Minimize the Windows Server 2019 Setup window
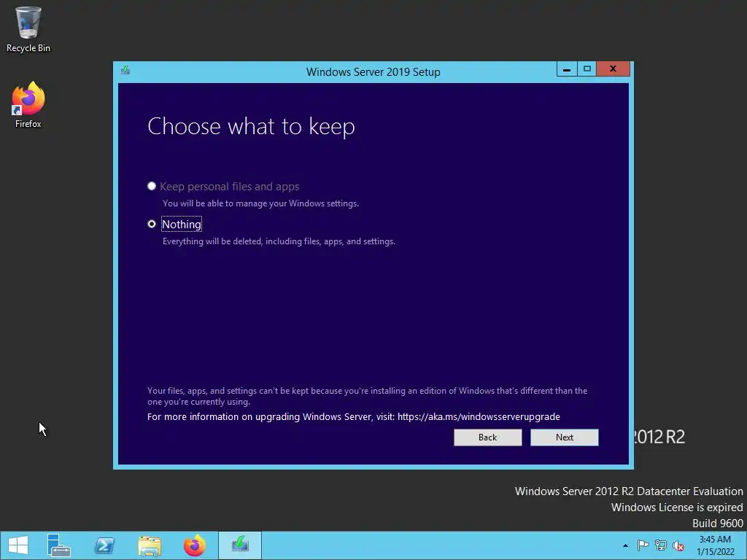The image size is (747, 560). pyautogui.click(x=567, y=69)
